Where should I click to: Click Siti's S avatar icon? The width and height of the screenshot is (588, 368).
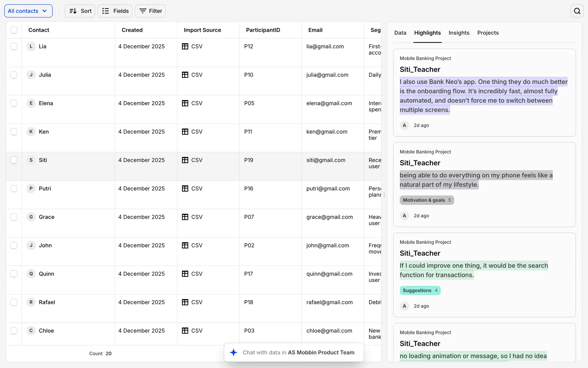(x=31, y=160)
